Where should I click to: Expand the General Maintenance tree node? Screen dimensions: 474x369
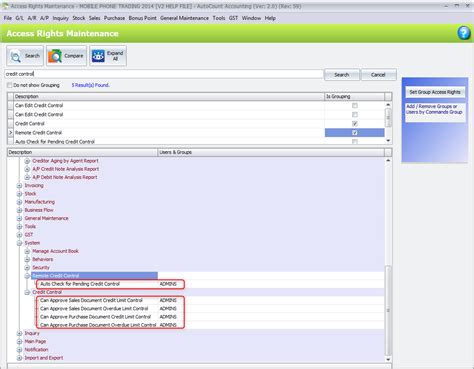(19, 218)
